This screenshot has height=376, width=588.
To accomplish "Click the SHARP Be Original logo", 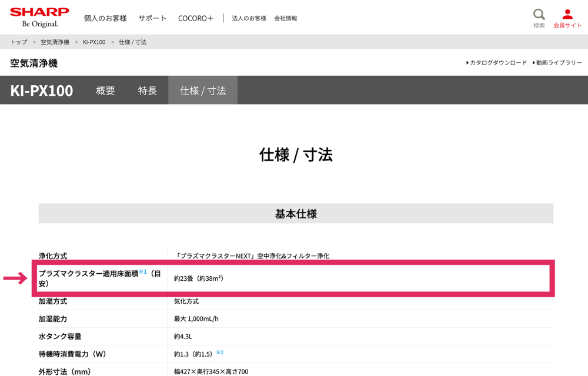I will point(39,17).
